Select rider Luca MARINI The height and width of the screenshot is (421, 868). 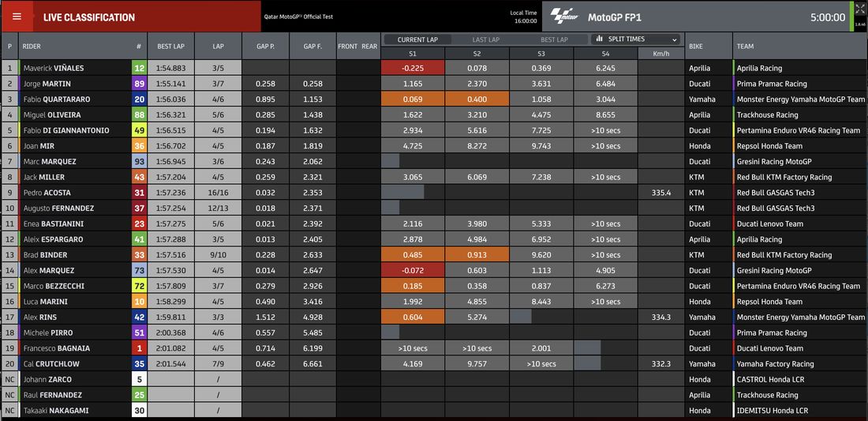coord(45,302)
